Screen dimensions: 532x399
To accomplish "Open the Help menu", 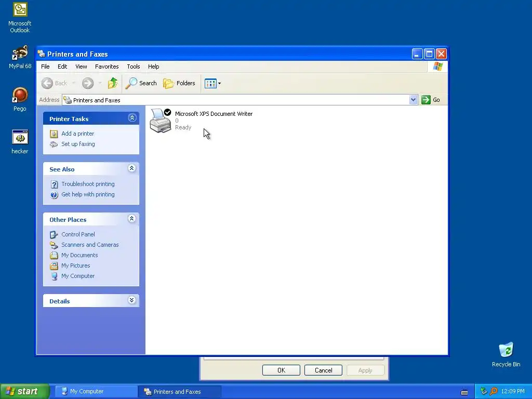I will click(x=153, y=66).
